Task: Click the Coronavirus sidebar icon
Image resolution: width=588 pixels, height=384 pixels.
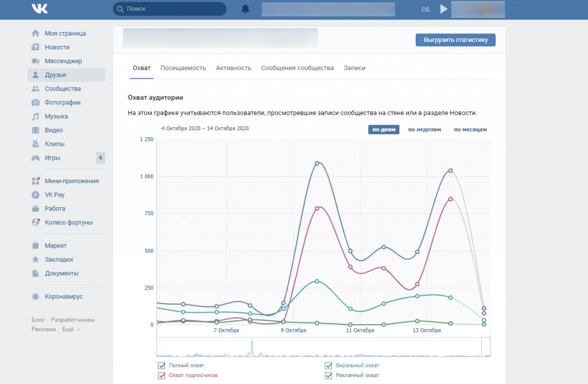Action: [x=36, y=296]
